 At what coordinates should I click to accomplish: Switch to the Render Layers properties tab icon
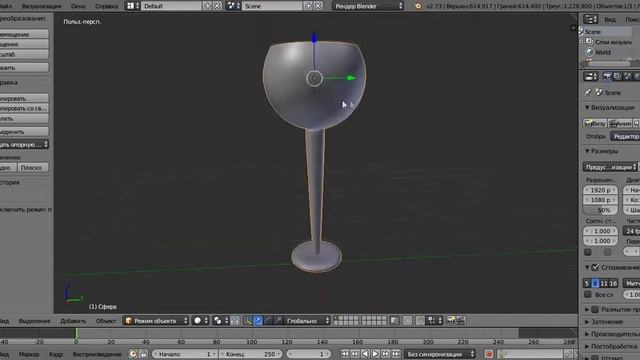coord(617,76)
